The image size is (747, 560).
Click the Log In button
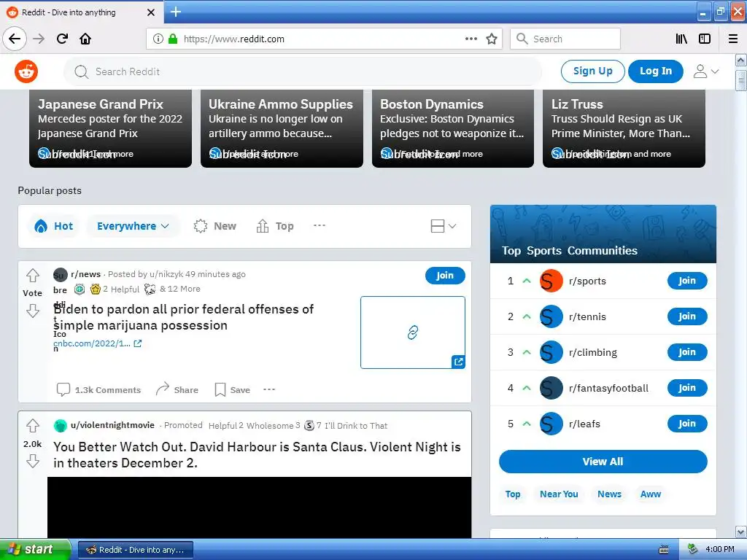[656, 71]
